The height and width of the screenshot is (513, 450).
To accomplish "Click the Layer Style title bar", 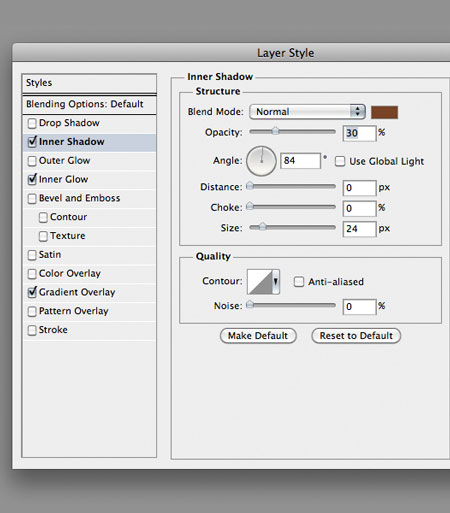I will pos(231,53).
